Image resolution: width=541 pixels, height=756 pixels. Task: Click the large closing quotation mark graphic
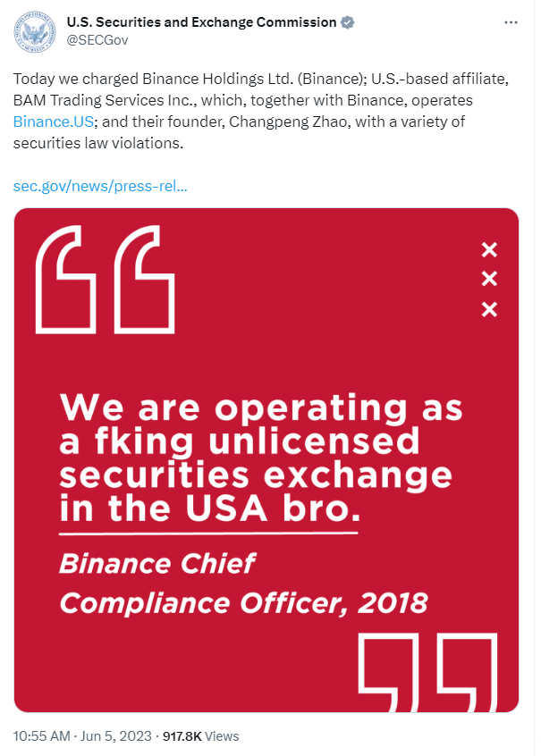(427, 673)
